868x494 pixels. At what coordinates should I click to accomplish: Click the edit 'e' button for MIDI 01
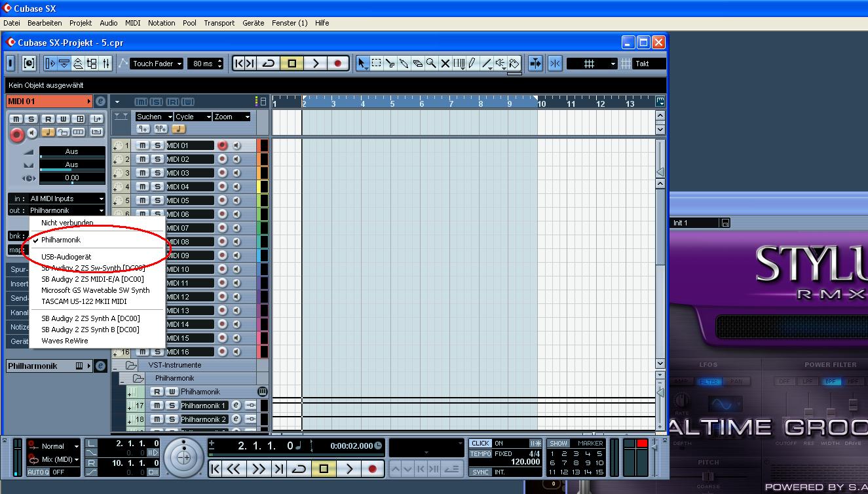(x=100, y=102)
